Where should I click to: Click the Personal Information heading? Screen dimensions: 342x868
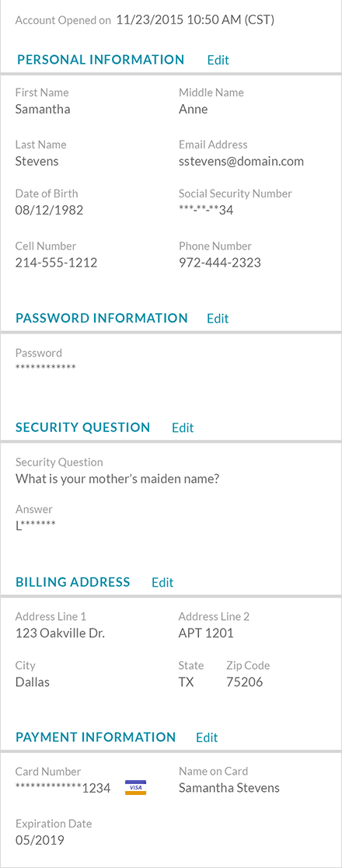coord(101,60)
